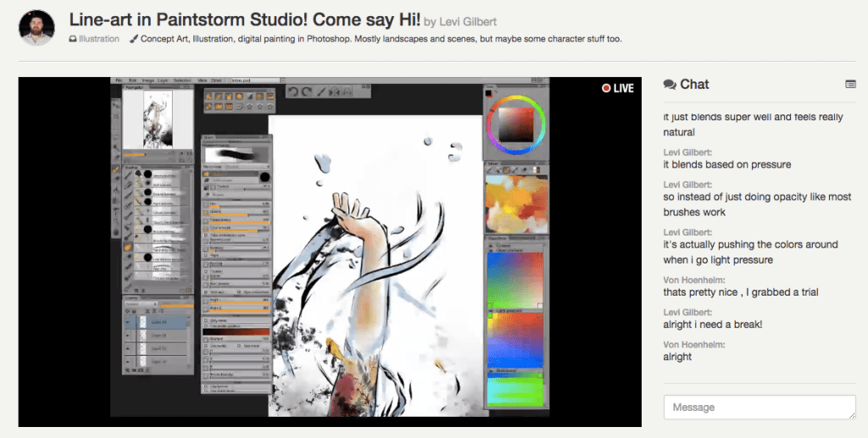Image resolution: width=868 pixels, height=438 pixels.
Task: Open the Layer menu in Paintstorm
Action: (x=163, y=80)
